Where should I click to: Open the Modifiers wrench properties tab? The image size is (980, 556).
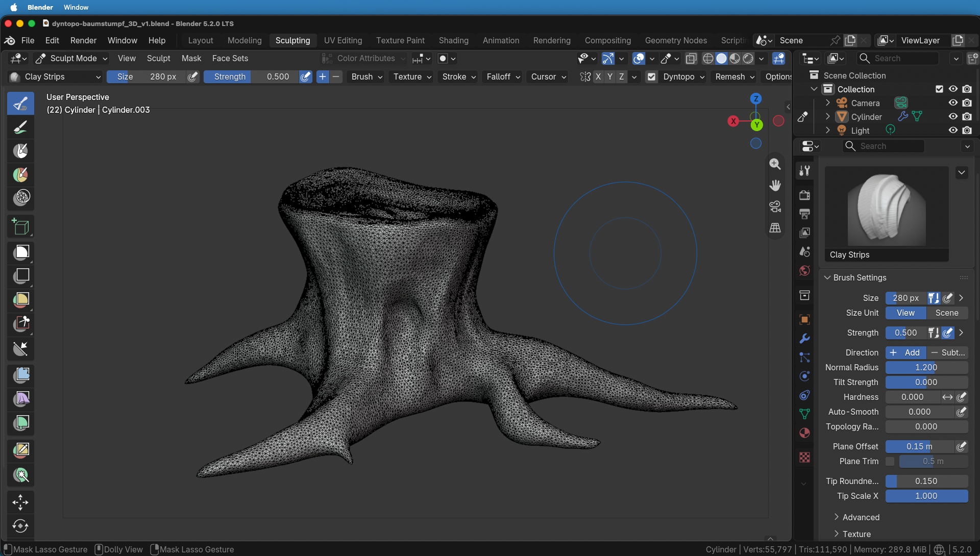805,339
